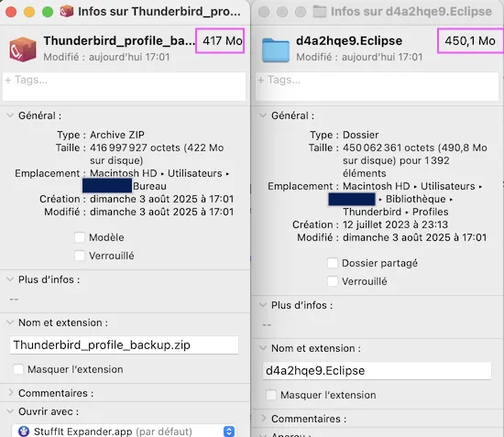Check Verrouillé for the zip archive
504x437 pixels.
(80, 256)
